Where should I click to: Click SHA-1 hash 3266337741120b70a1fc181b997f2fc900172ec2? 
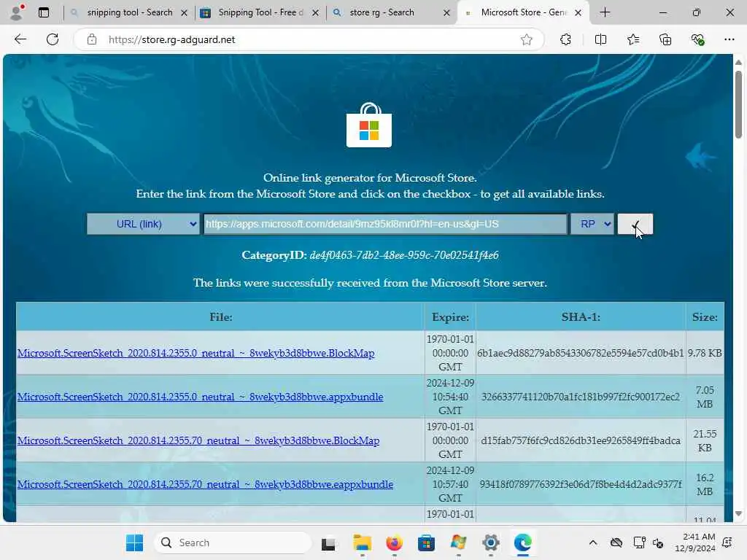click(580, 397)
